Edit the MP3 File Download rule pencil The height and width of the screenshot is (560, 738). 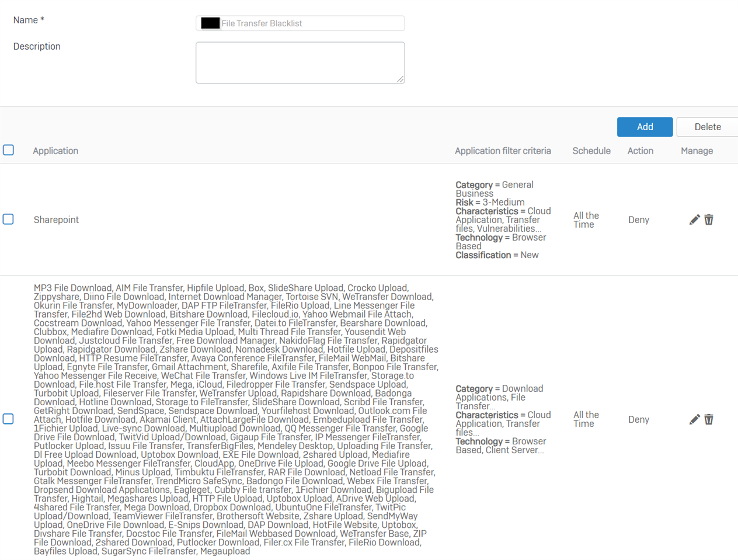pos(694,419)
